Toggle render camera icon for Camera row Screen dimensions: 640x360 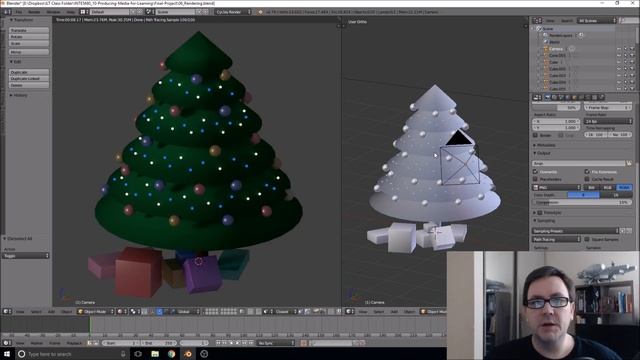click(x=632, y=49)
